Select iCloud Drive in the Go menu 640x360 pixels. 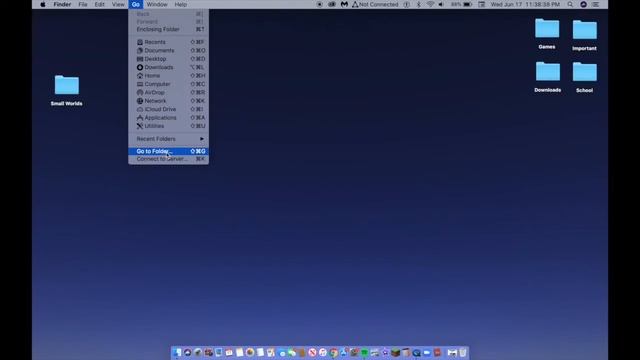point(169,109)
